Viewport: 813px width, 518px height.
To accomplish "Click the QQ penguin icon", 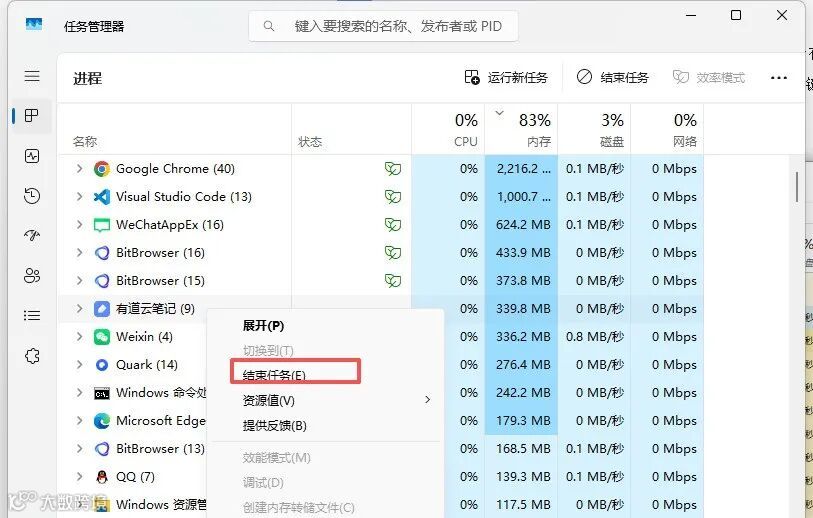I will [102, 477].
